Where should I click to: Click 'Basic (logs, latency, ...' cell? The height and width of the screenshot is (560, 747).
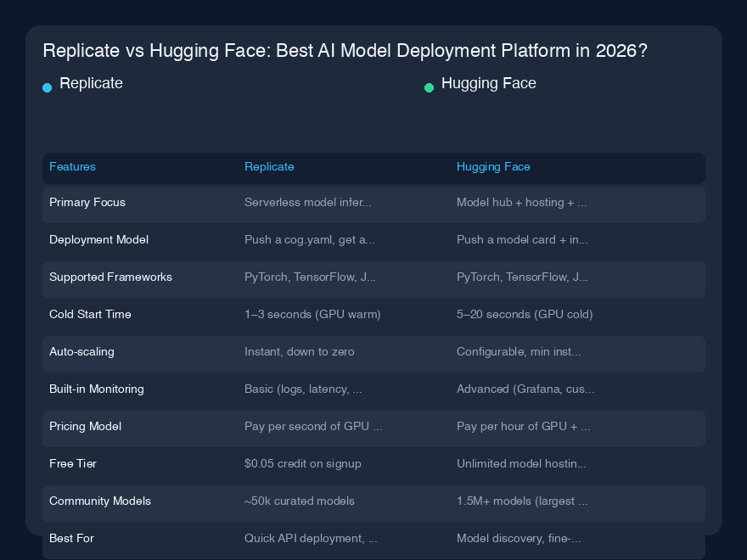[x=303, y=389]
